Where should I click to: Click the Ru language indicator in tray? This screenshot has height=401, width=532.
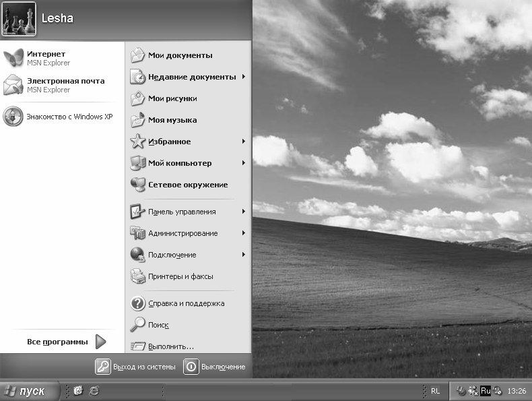(x=485, y=390)
